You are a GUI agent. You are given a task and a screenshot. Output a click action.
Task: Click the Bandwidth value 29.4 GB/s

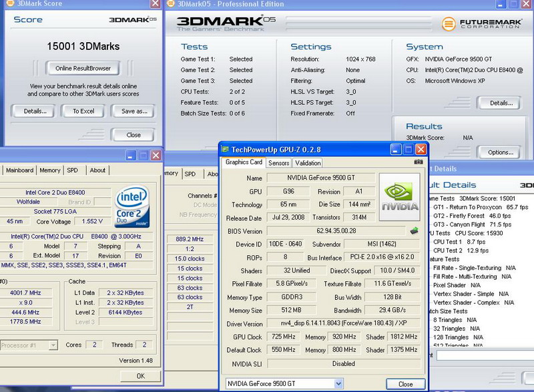pos(392,310)
